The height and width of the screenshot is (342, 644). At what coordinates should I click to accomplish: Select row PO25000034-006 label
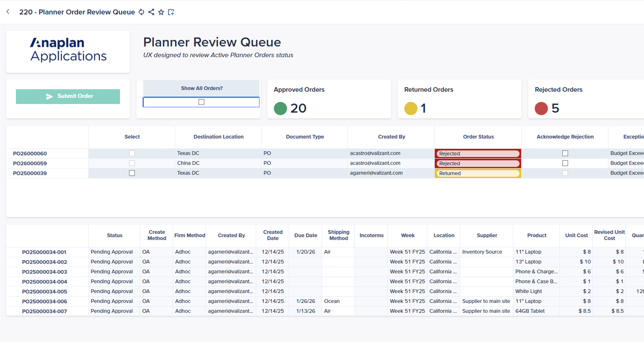[45, 301]
